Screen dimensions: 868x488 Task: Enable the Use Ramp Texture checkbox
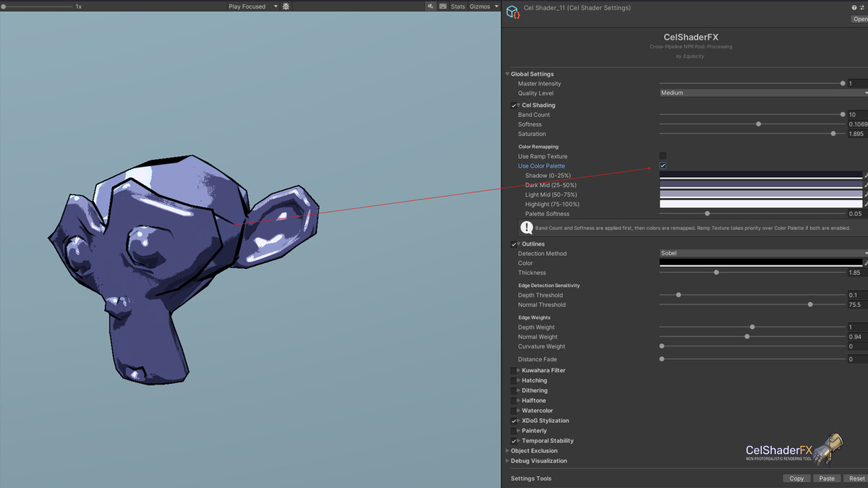coord(663,156)
